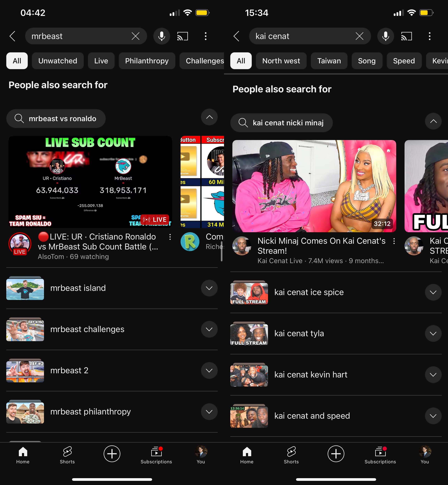Collapse the kai cenat nicki minaj section
Image resolution: width=448 pixels, height=485 pixels.
(433, 121)
